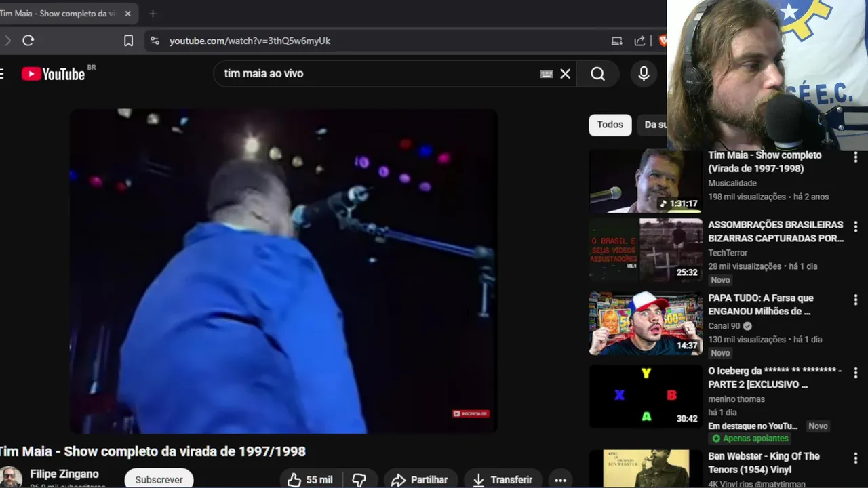
Task: Bookmark this page using bookmark icon
Action: (128, 41)
